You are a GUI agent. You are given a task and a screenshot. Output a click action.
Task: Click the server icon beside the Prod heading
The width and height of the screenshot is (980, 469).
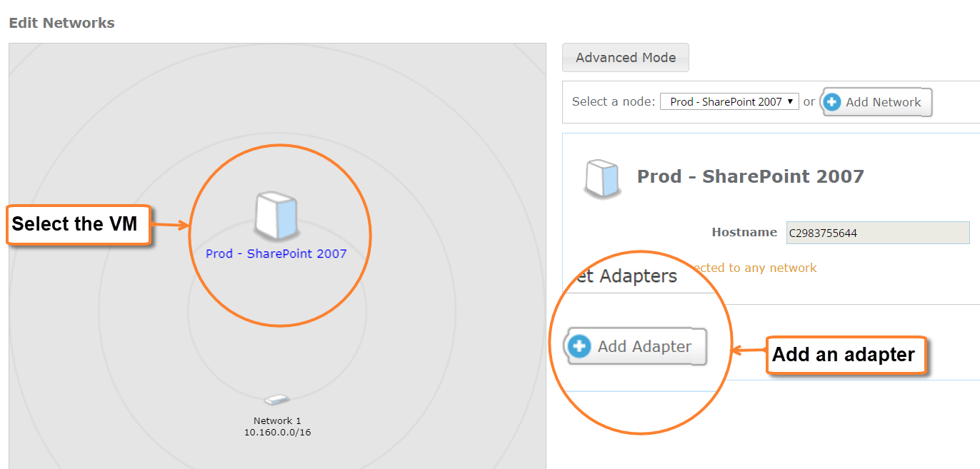coord(602,178)
